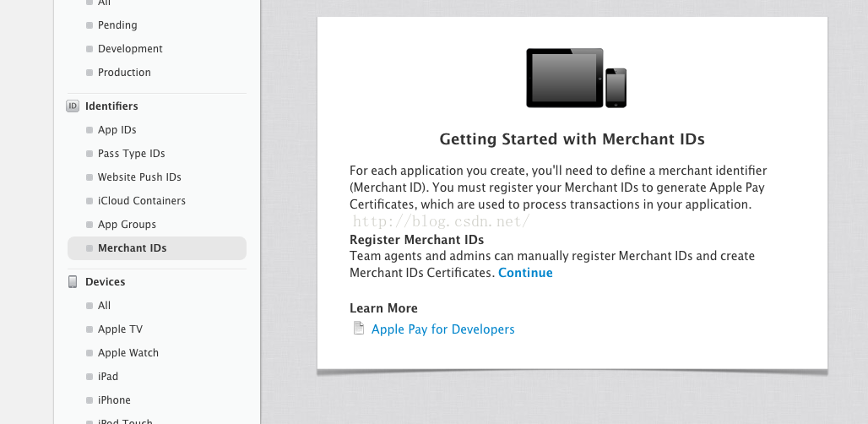Click the bullet icon beside App Groups
868x424 pixels.
[90, 225]
